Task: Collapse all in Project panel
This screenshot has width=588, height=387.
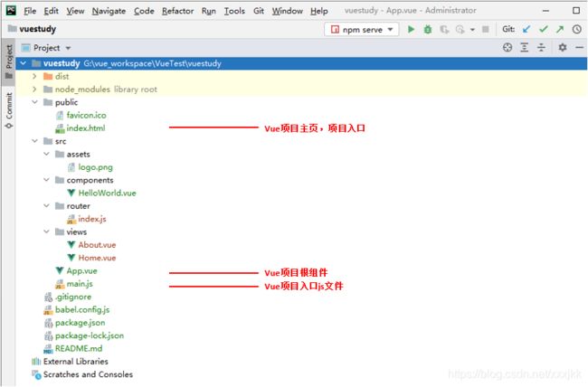Action: coord(541,47)
